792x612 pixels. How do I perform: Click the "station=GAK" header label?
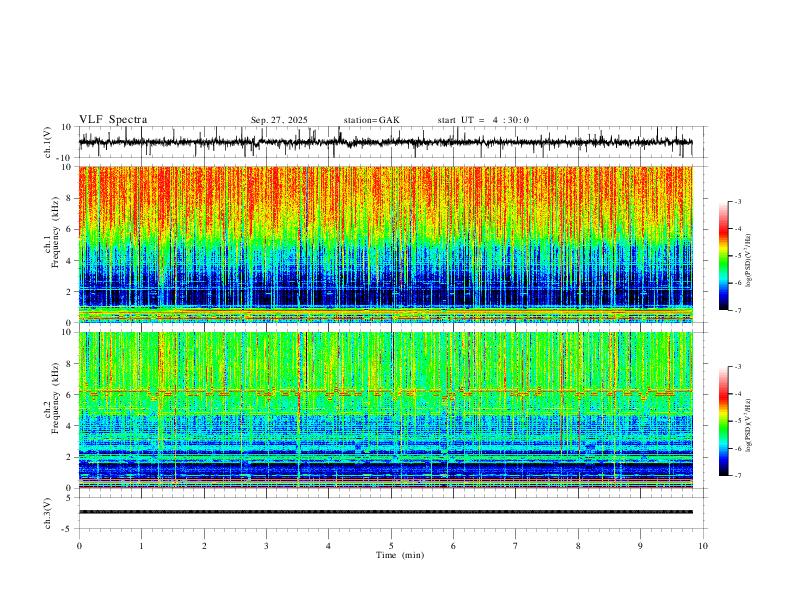tap(371, 120)
